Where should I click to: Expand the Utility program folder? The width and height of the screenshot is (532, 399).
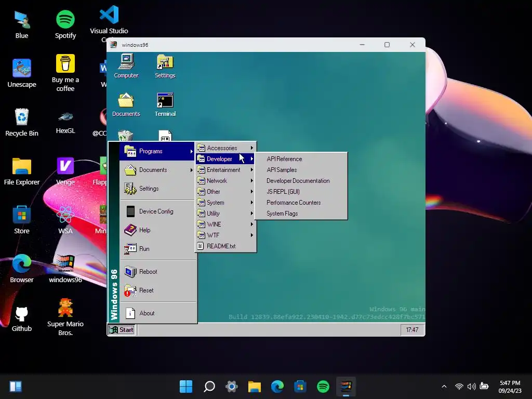225,214
